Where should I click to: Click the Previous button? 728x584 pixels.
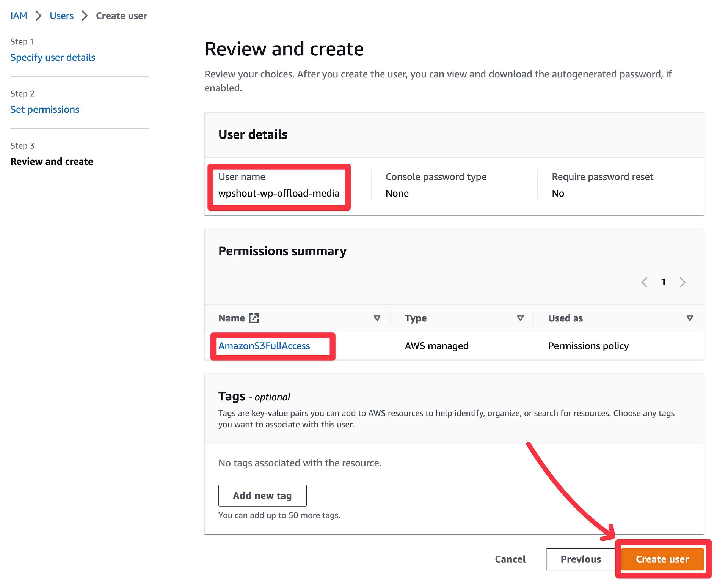(581, 559)
